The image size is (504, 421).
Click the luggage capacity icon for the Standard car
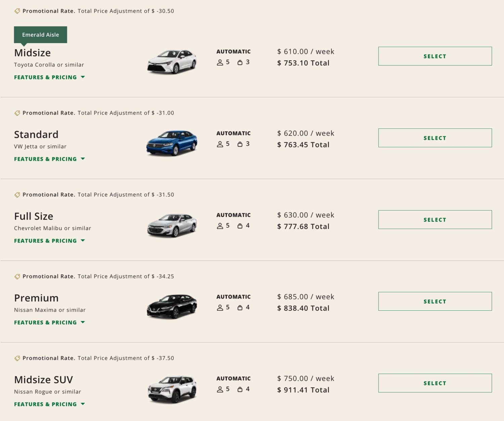point(240,144)
